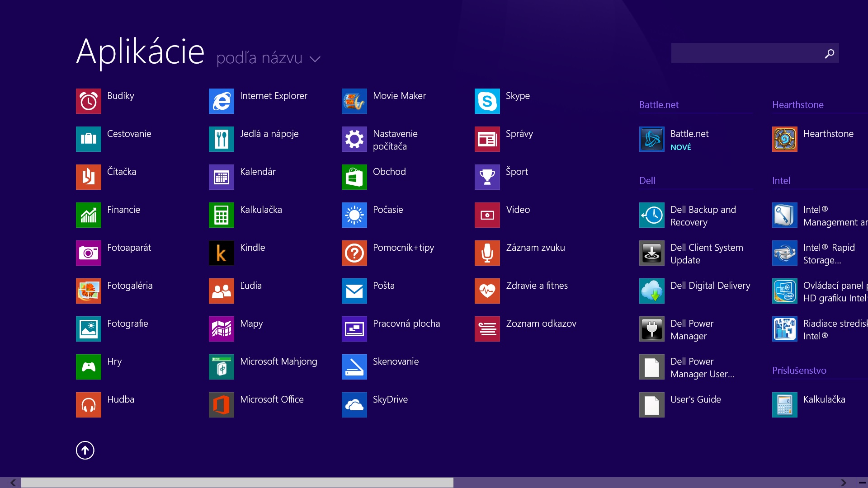Screen dimensions: 868x488
Task: Open the Pošta mail icon
Action: [354, 291]
